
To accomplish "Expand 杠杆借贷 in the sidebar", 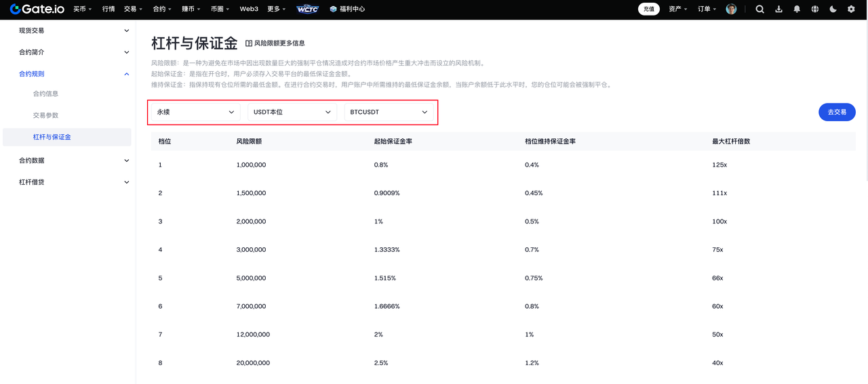I will click(73, 182).
